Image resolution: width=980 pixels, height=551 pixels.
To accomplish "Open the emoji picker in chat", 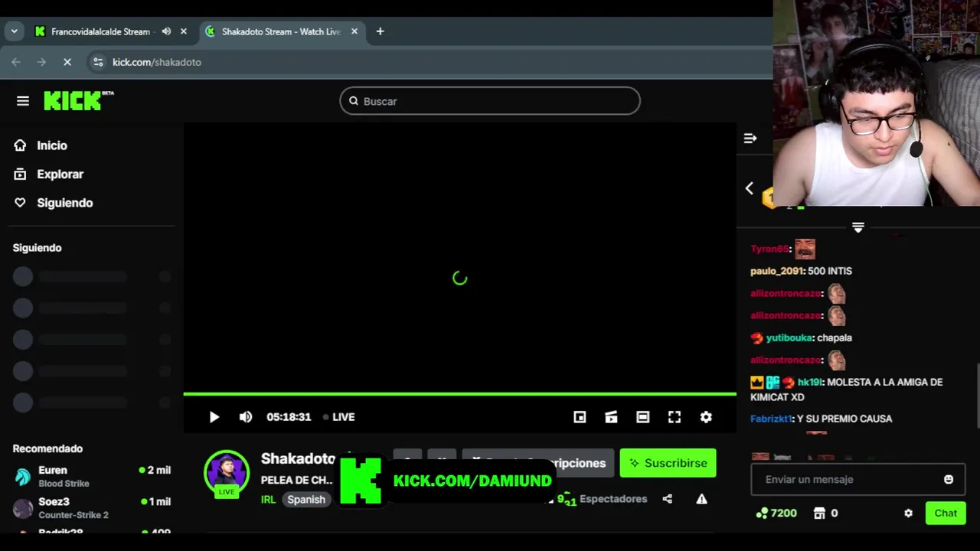I will (x=949, y=479).
